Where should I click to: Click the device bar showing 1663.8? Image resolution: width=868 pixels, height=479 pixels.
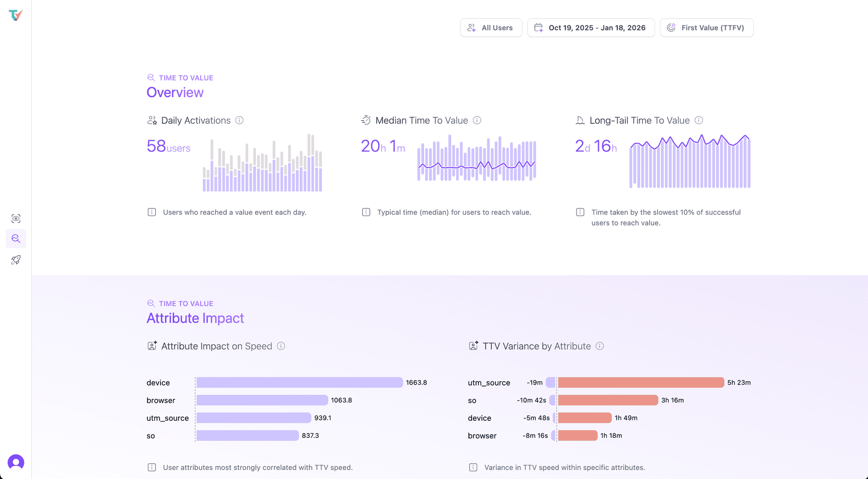(299, 383)
